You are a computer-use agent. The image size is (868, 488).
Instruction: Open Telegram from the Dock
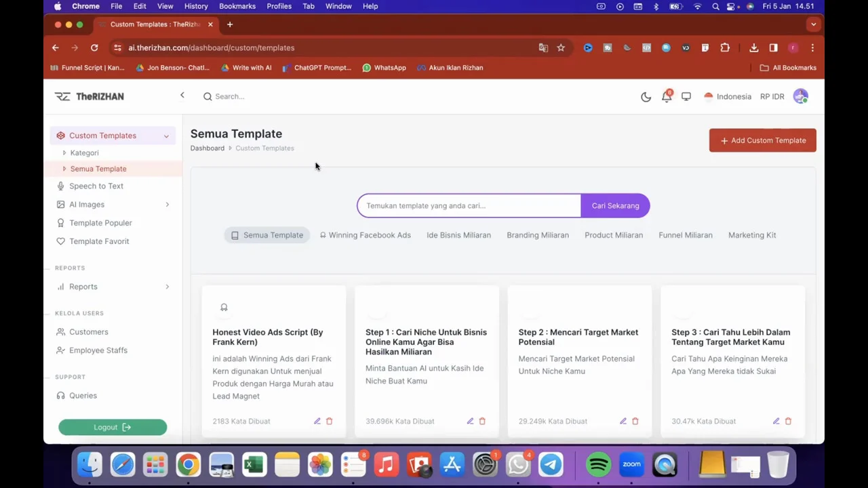click(551, 464)
